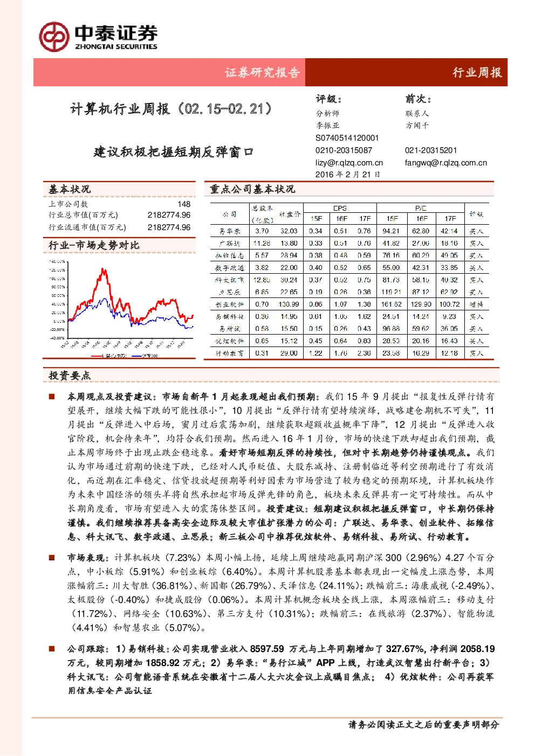This screenshot has width=535, height=756.
Task: Click the 行业周报 banner label
Action: tap(477, 73)
